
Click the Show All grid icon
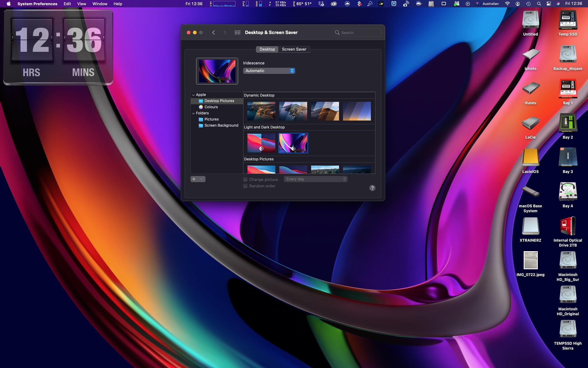coord(237,33)
